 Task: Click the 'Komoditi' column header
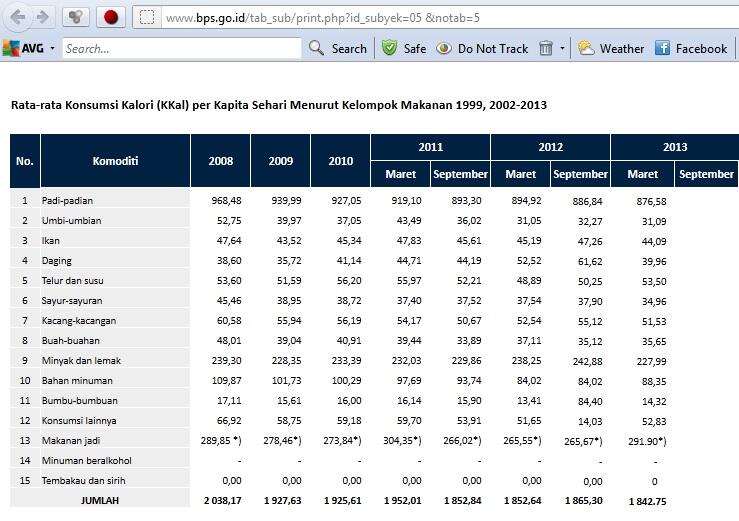pos(115,161)
